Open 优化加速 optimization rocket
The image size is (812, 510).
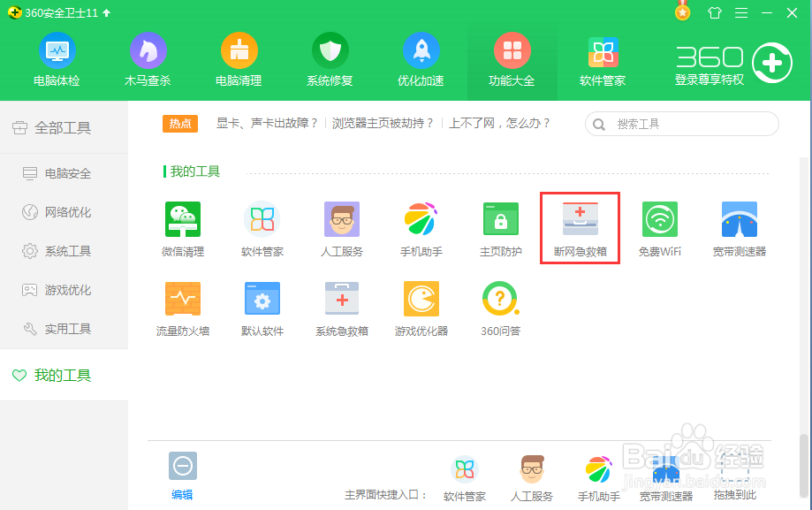click(x=421, y=59)
